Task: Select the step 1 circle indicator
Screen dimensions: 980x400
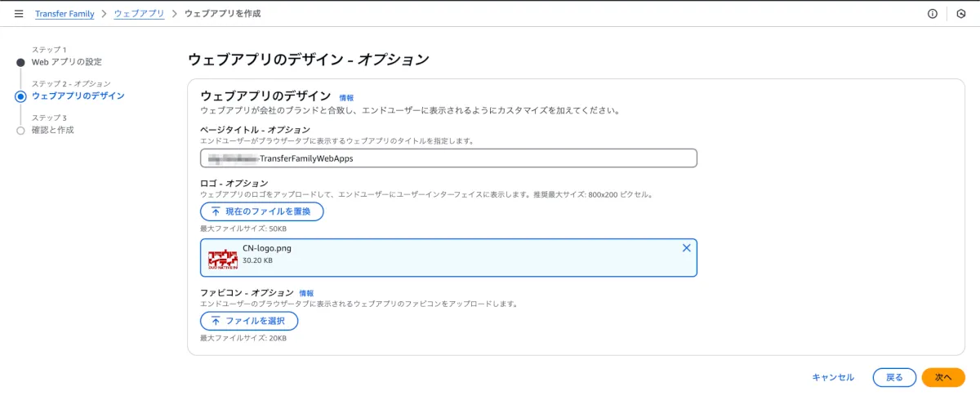Action: point(20,62)
